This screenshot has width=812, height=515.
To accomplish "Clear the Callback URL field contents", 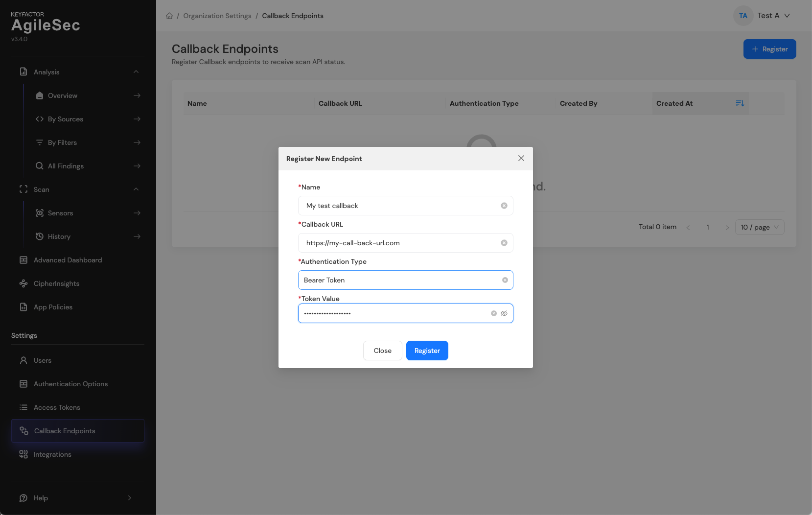I will tap(504, 243).
